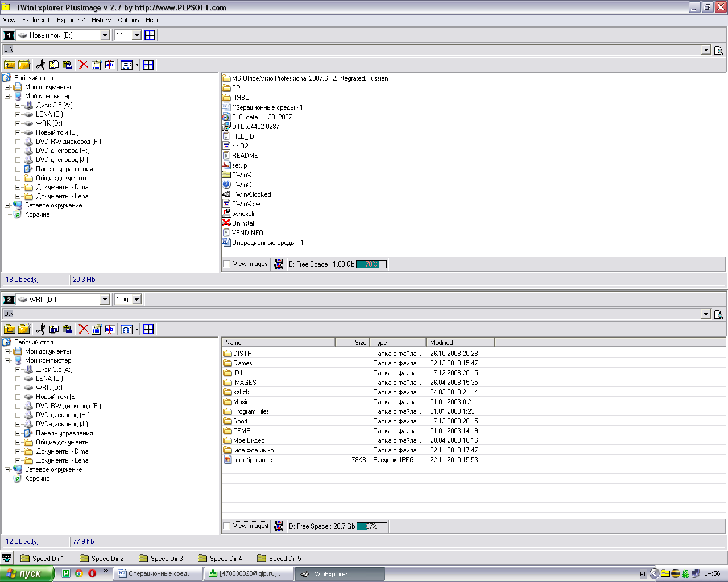Viewport: 728px width, 582px height.
Task: Click Speed Dir 1 button
Action: coord(43,559)
